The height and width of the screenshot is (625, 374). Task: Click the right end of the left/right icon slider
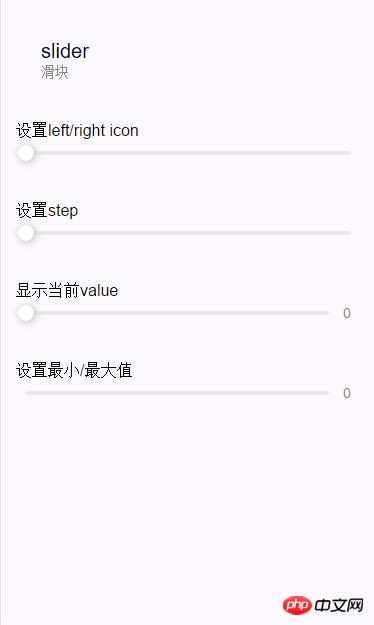point(348,153)
